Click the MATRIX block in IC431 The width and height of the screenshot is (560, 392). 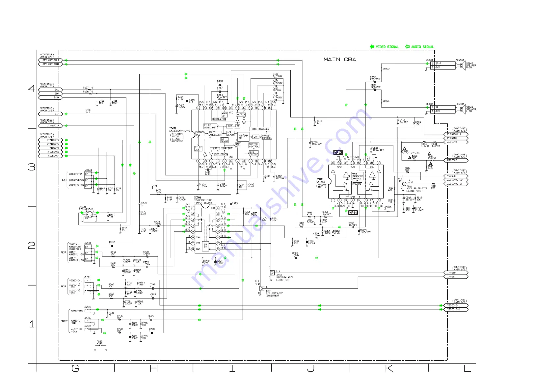tap(241, 115)
